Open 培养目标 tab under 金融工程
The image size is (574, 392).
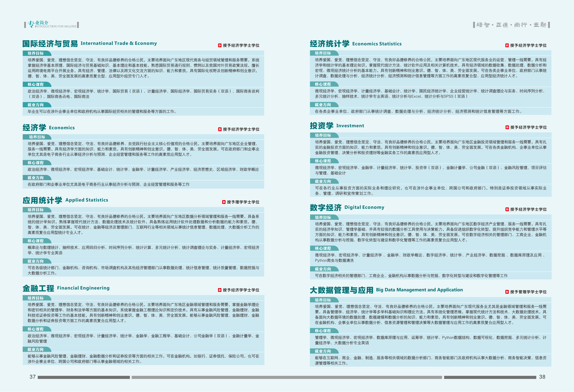coord(37,298)
